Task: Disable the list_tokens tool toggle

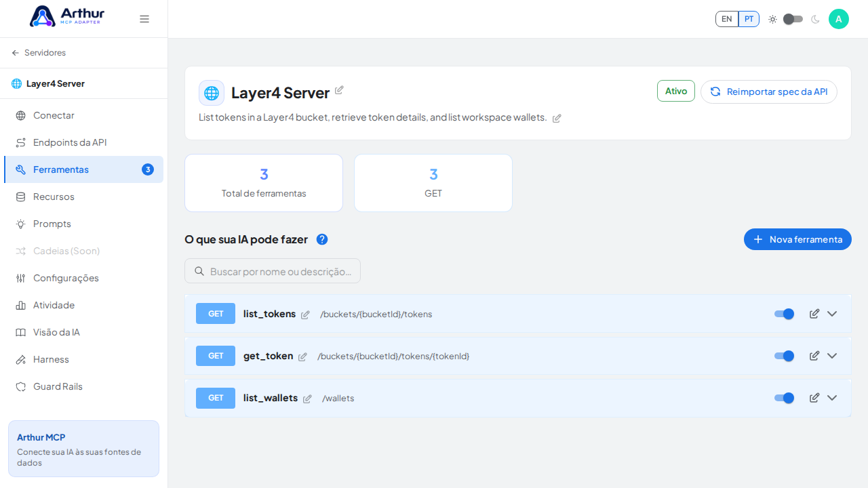Action: click(785, 314)
